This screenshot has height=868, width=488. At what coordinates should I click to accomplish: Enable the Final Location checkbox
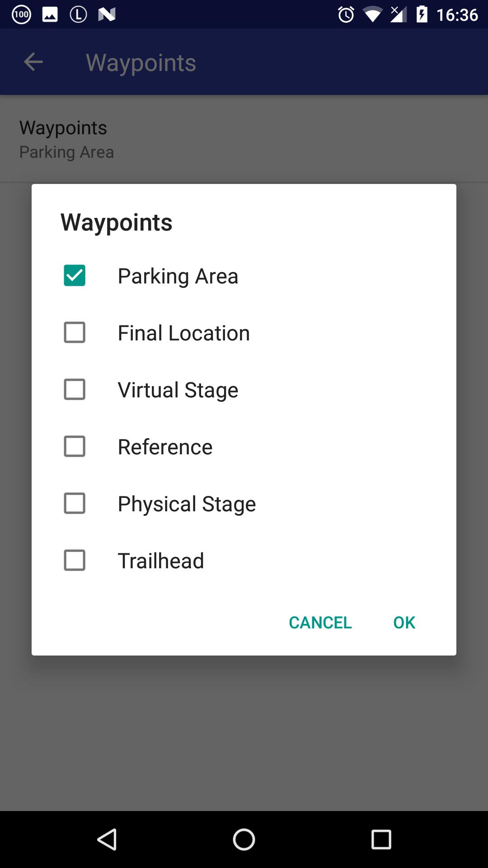tap(75, 332)
